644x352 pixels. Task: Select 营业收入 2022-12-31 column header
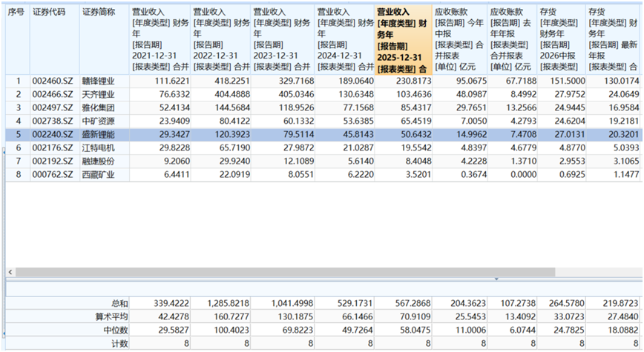pos(220,40)
